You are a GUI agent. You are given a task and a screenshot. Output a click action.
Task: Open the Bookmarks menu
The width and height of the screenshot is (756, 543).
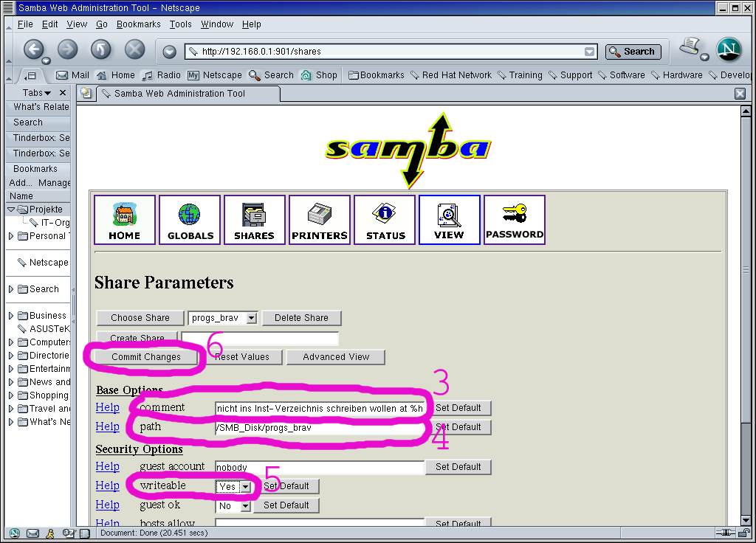(138, 24)
